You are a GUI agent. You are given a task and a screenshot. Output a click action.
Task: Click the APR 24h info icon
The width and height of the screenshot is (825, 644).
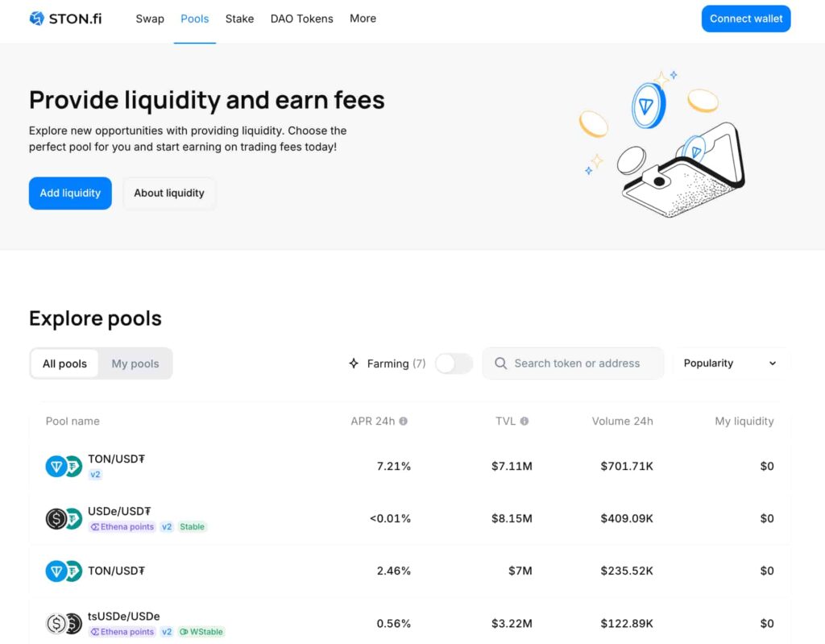404,422
